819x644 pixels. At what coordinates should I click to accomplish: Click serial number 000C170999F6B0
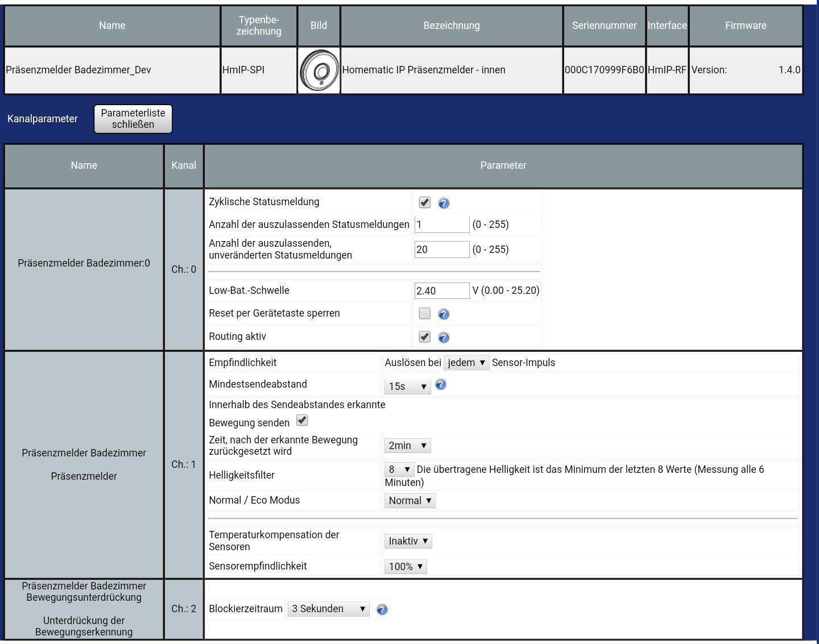[605, 70]
